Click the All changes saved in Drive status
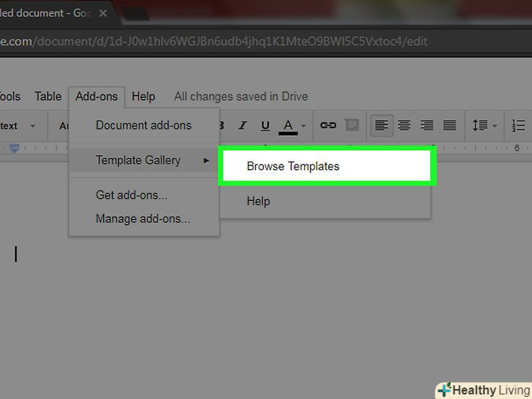This screenshot has width=532, height=399. (241, 96)
